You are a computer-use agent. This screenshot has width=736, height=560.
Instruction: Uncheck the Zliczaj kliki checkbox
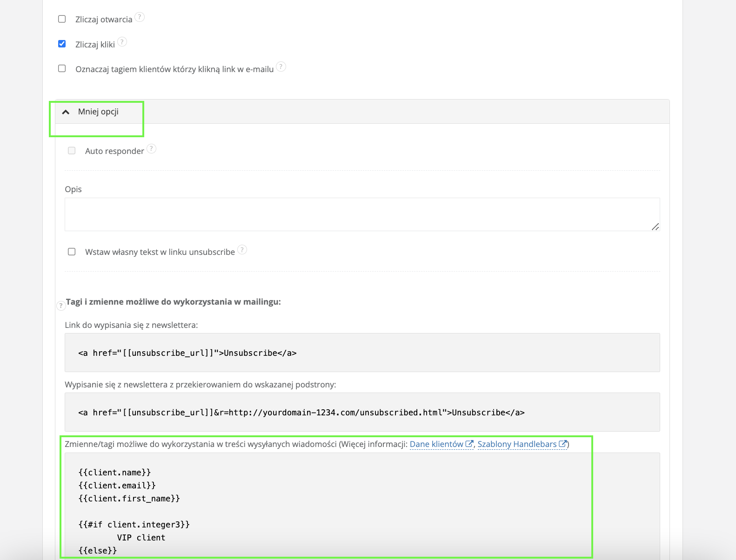pos(62,44)
